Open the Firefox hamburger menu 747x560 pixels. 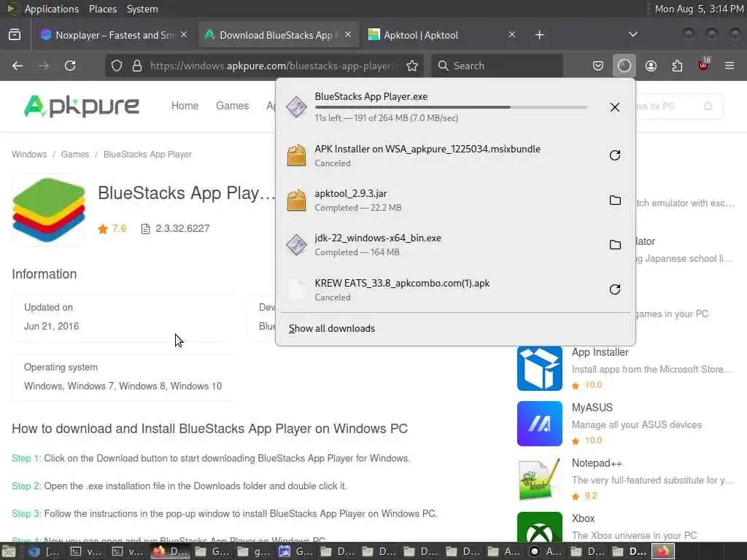pos(729,66)
